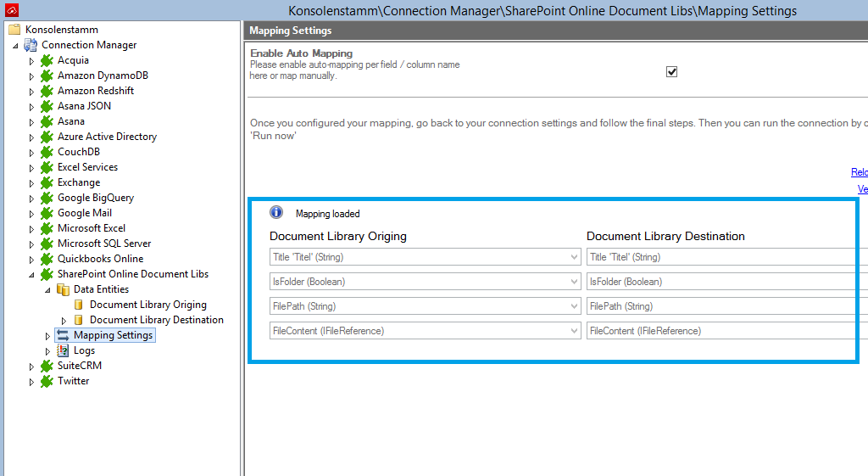Image resolution: width=868 pixels, height=476 pixels.
Task: Collapse the SharePoint Online Document Libs node
Action: 32,274
